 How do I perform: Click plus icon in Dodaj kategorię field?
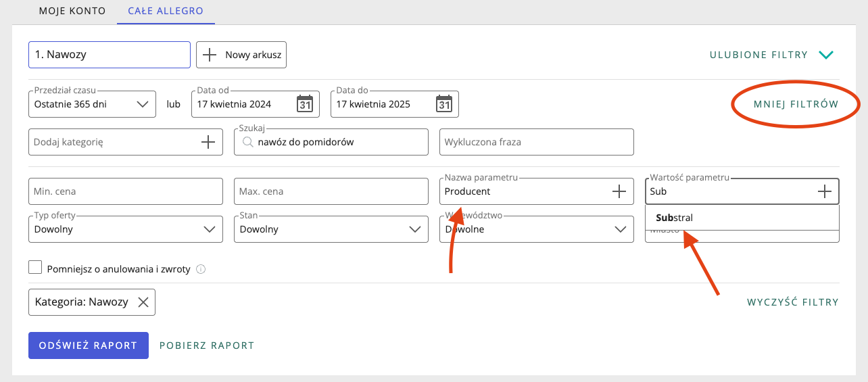208,142
